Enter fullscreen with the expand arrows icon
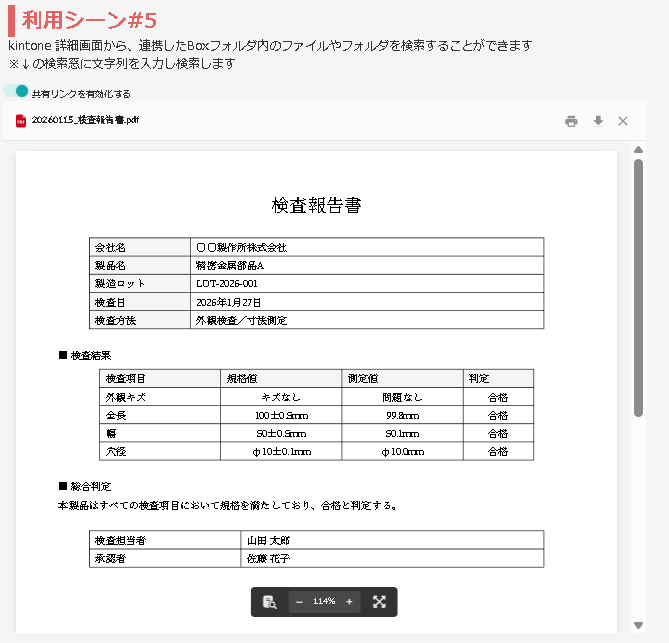The height and width of the screenshot is (643, 669). 379,602
